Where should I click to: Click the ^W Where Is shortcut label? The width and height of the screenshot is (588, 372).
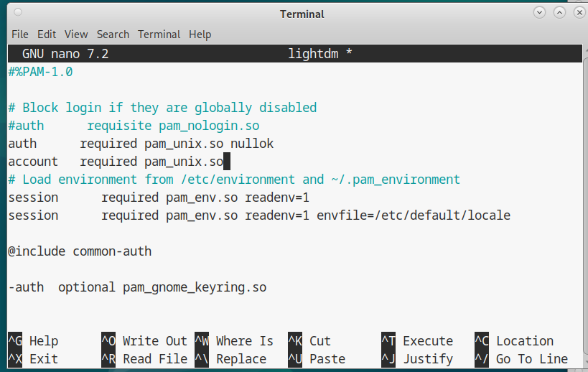(233, 341)
